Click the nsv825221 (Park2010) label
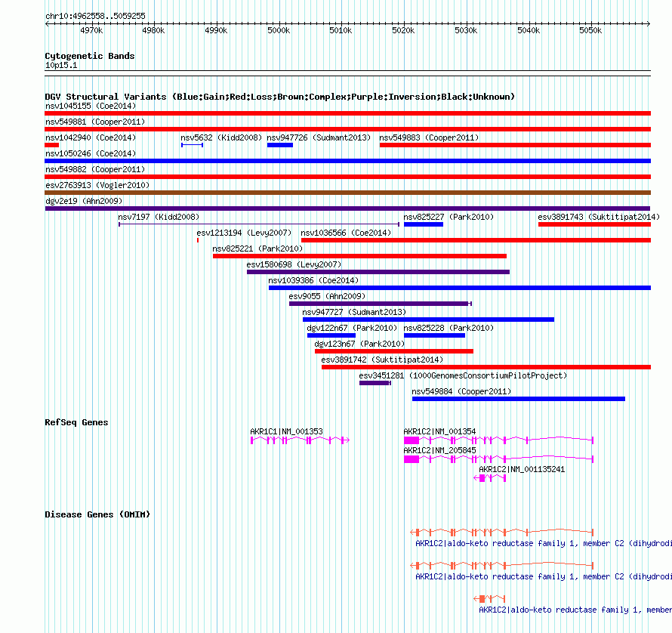The image size is (672, 633). click(257, 249)
